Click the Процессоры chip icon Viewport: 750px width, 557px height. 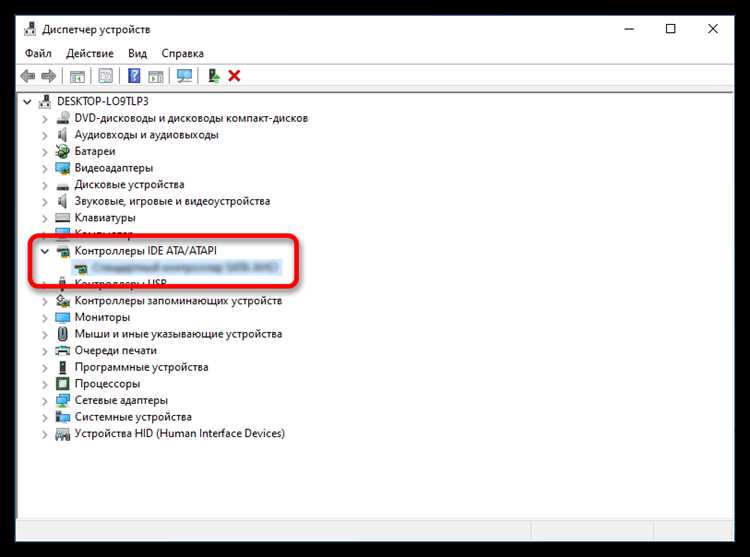63,383
